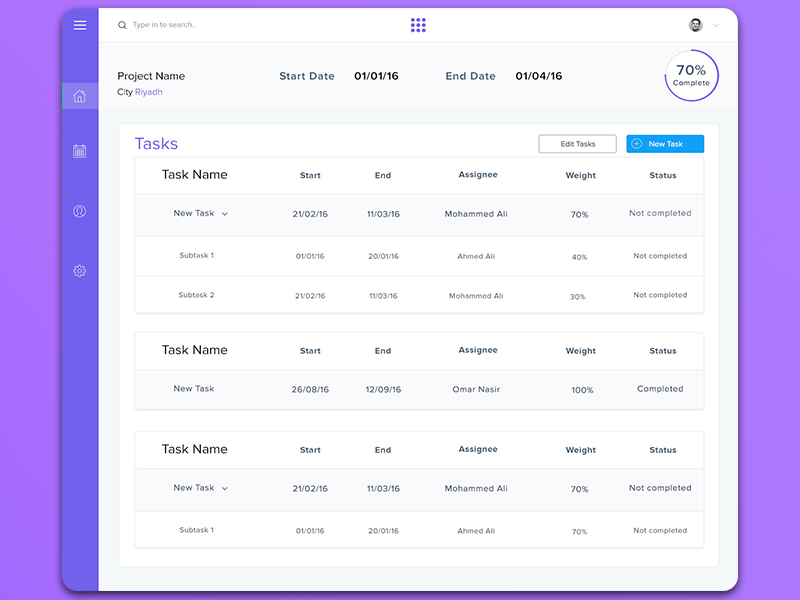Open the Calendar from sidebar
This screenshot has width=800, height=600.
click(80, 152)
